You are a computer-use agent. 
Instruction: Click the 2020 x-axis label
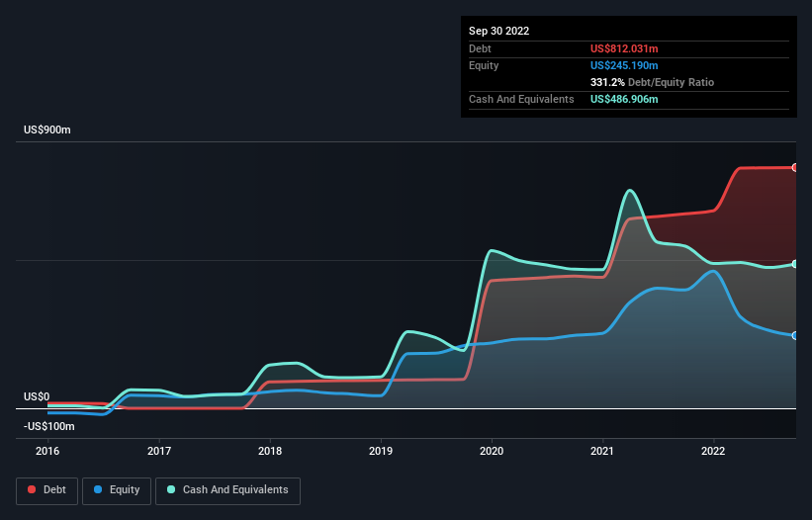click(x=492, y=451)
